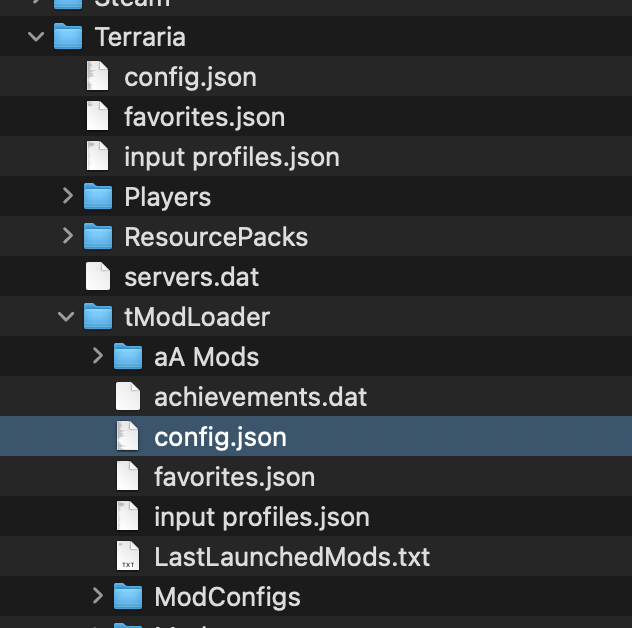Image resolution: width=632 pixels, height=628 pixels.
Task: Select input profiles.json name inside tModLoader
Action: tap(262, 517)
